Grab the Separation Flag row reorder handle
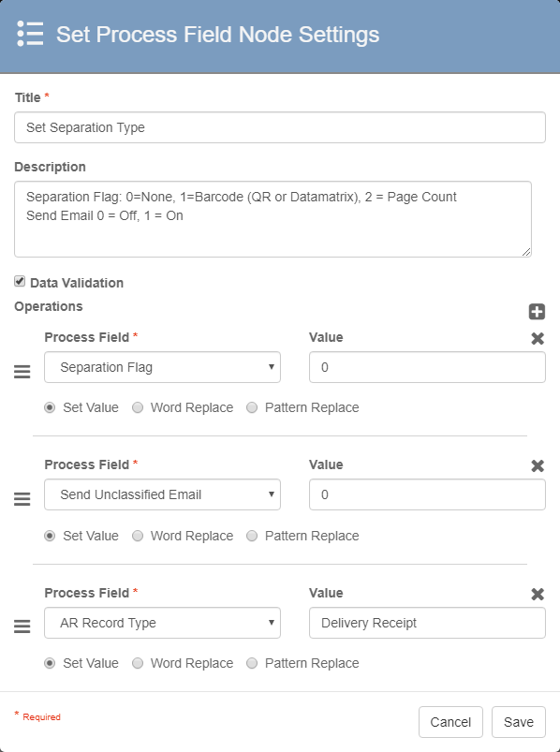Image resolution: width=560 pixels, height=752 pixels. click(x=22, y=372)
